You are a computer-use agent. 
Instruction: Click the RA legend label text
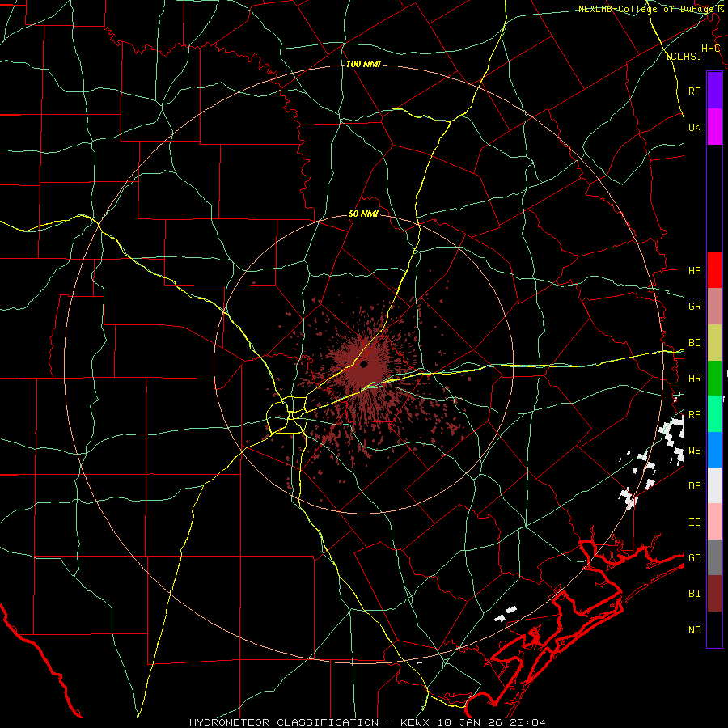point(694,415)
